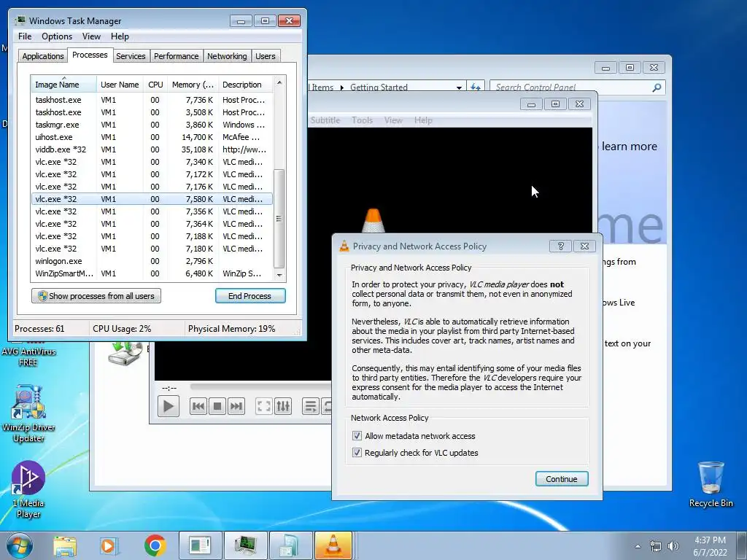Stop playback in VLC
Viewport: 747px width, 560px height.
pyautogui.click(x=217, y=406)
